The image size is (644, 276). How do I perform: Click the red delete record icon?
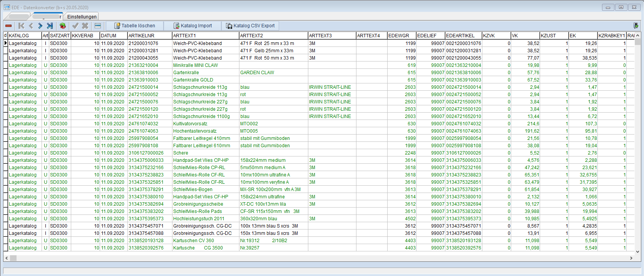click(8, 26)
